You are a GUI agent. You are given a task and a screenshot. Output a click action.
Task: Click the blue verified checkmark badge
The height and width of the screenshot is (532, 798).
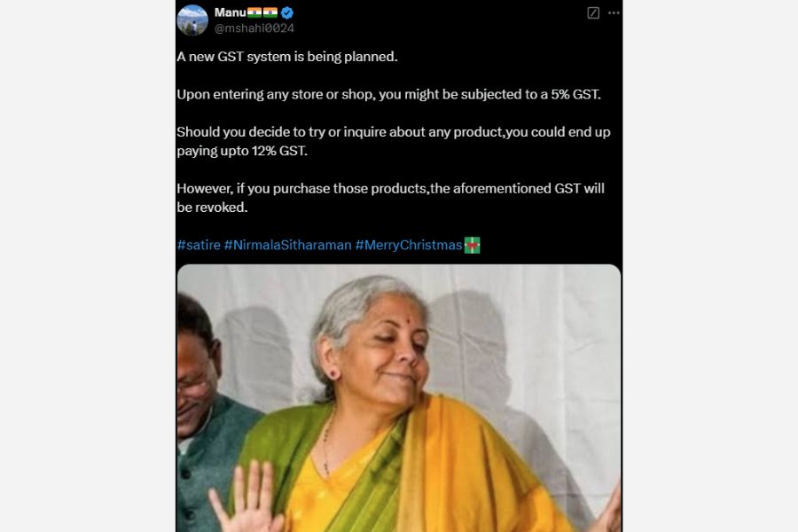287,12
